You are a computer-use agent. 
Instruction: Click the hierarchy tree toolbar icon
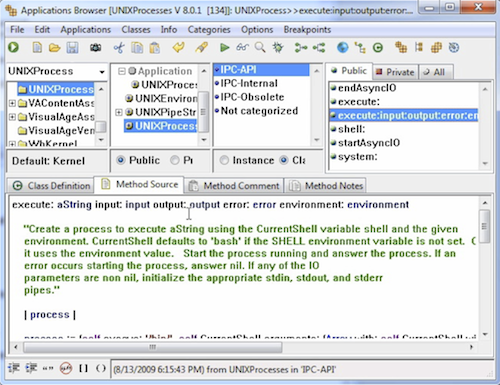[x=360, y=48]
